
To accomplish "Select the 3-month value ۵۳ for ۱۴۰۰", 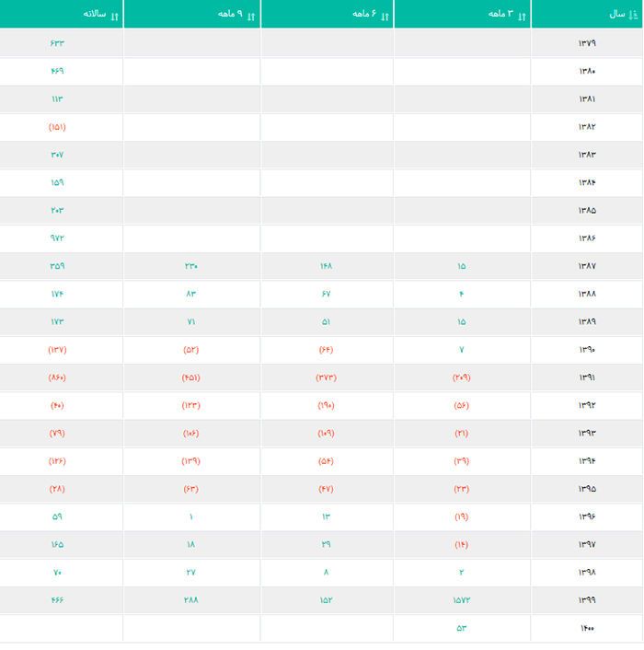I will click(x=462, y=628).
